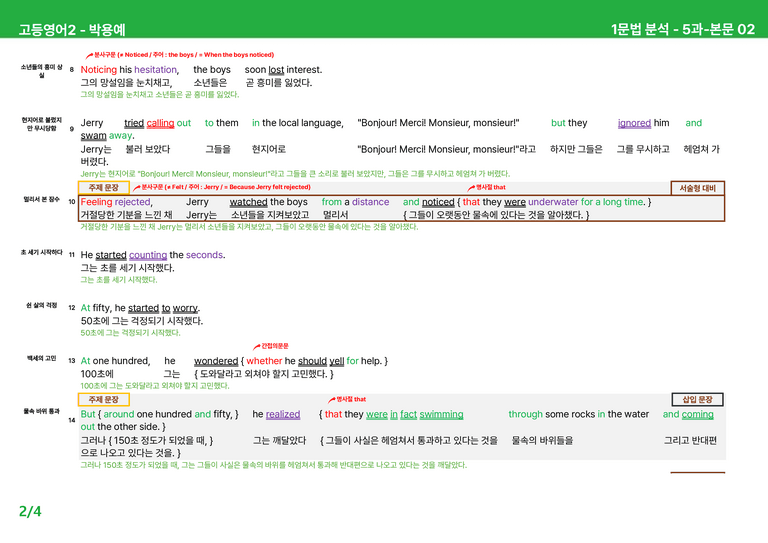
Task: Click the red arrow before 분사구문 note above sentence 8
Action: tap(89, 55)
